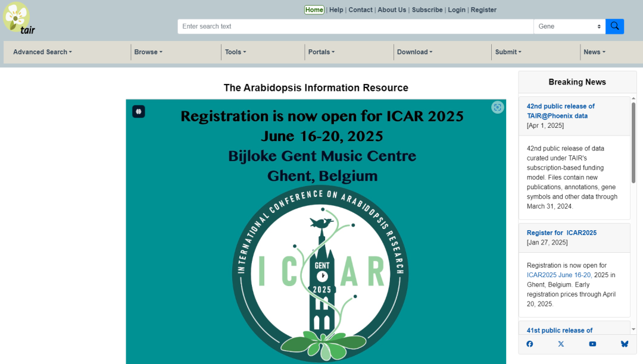
Task: Open the Contact link
Action: [x=360, y=10]
